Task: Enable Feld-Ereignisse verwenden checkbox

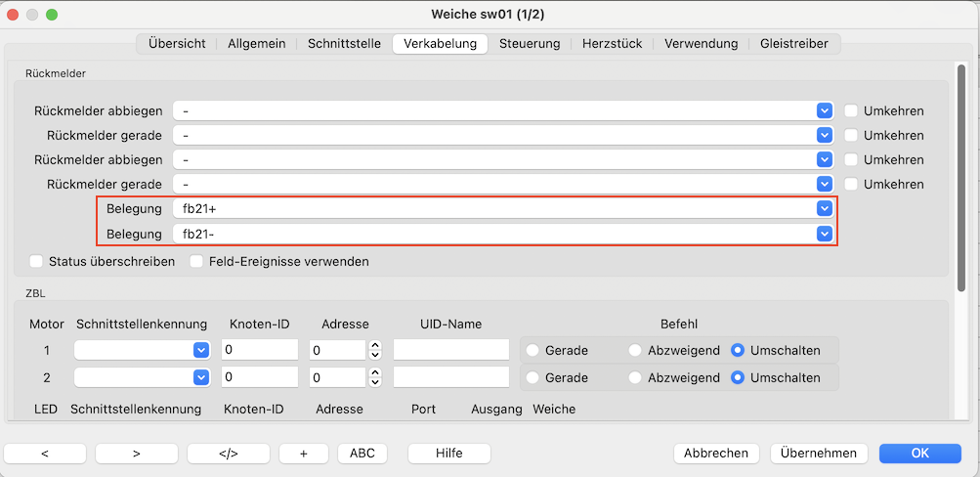Action: tap(196, 261)
